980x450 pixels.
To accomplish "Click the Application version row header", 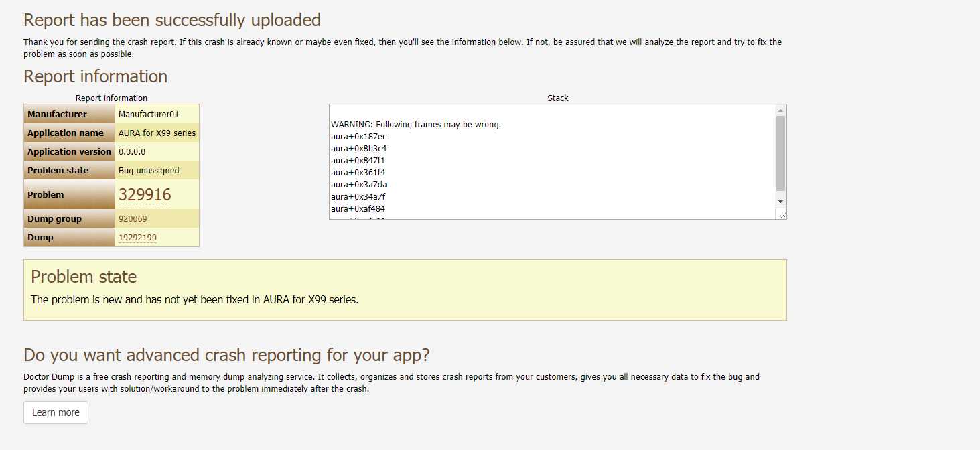I will 70,151.
